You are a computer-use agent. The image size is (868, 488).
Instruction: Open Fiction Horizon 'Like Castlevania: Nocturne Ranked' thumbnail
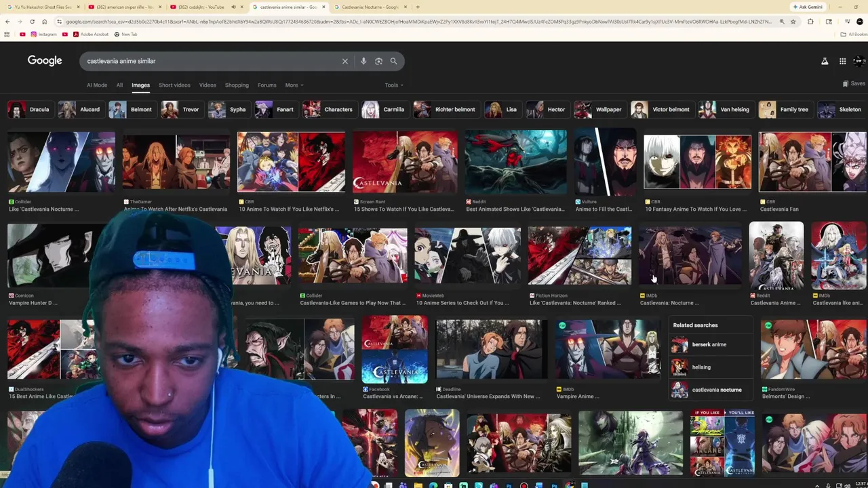580,256
